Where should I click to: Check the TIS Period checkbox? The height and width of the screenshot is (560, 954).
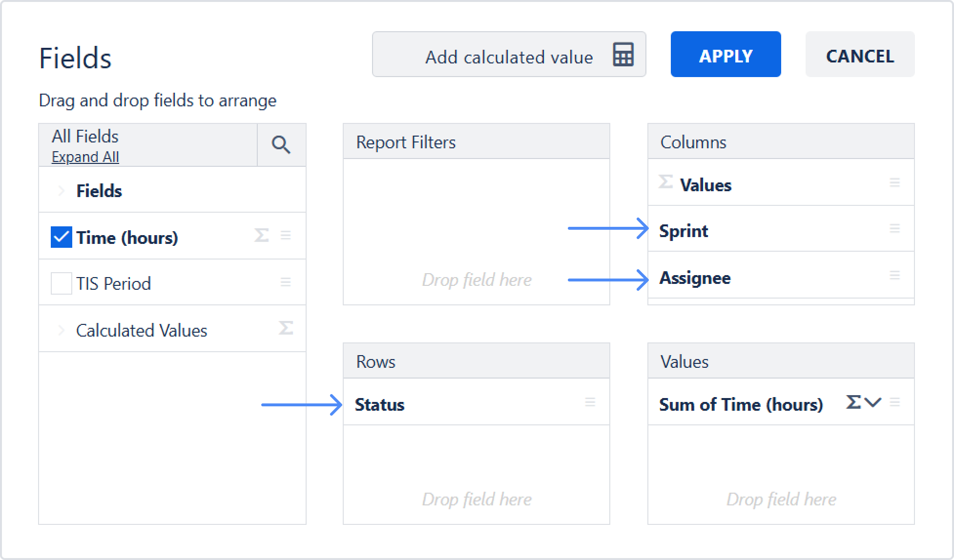[62, 283]
